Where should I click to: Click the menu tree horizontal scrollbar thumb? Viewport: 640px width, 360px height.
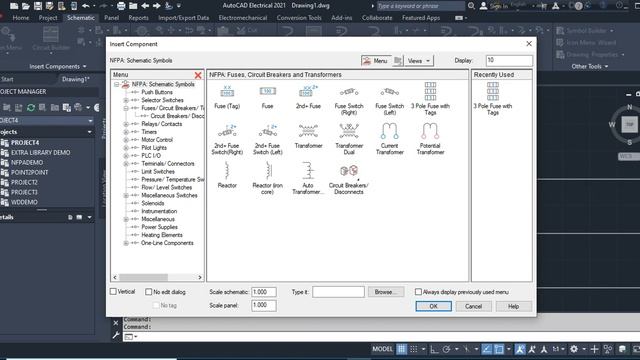click(143, 278)
